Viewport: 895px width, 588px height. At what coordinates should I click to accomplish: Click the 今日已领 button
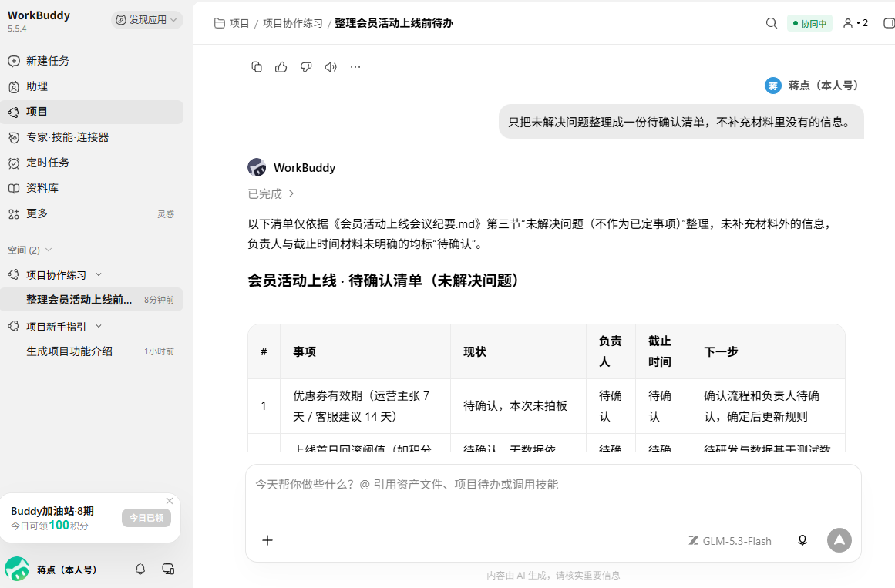point(146,518)
